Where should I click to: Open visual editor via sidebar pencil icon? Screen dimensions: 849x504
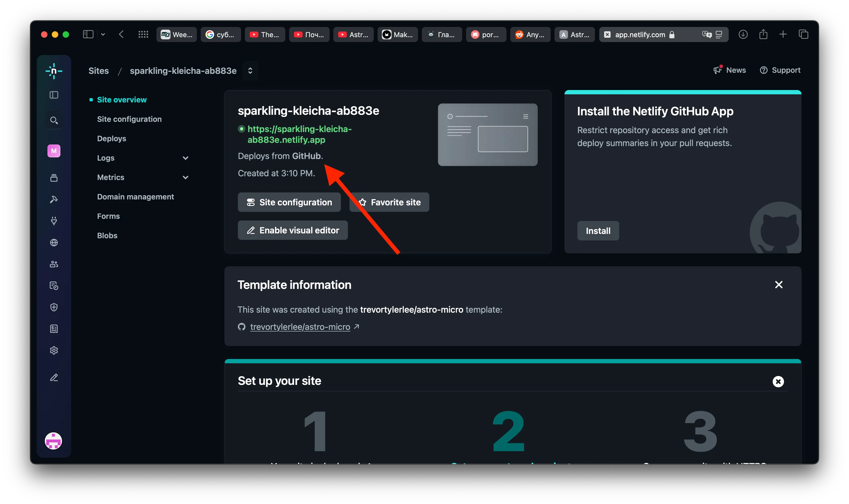pos(54,378)
